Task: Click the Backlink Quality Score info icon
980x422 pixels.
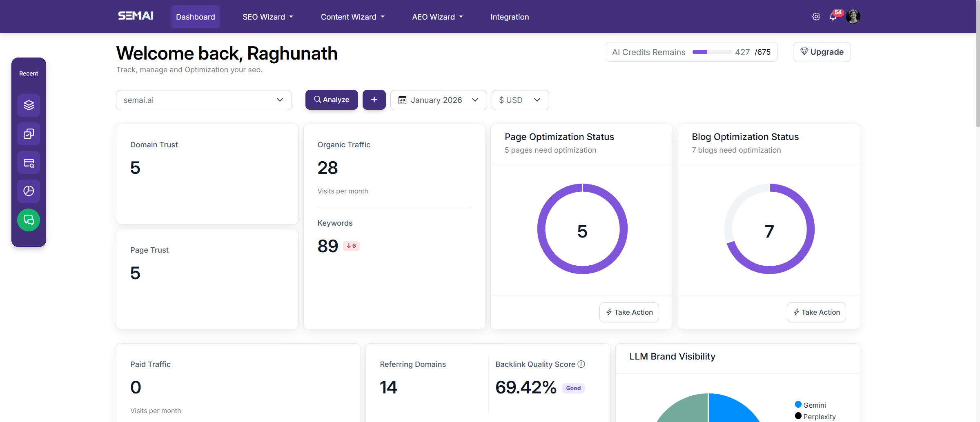Action: click(x=581, y=364)
